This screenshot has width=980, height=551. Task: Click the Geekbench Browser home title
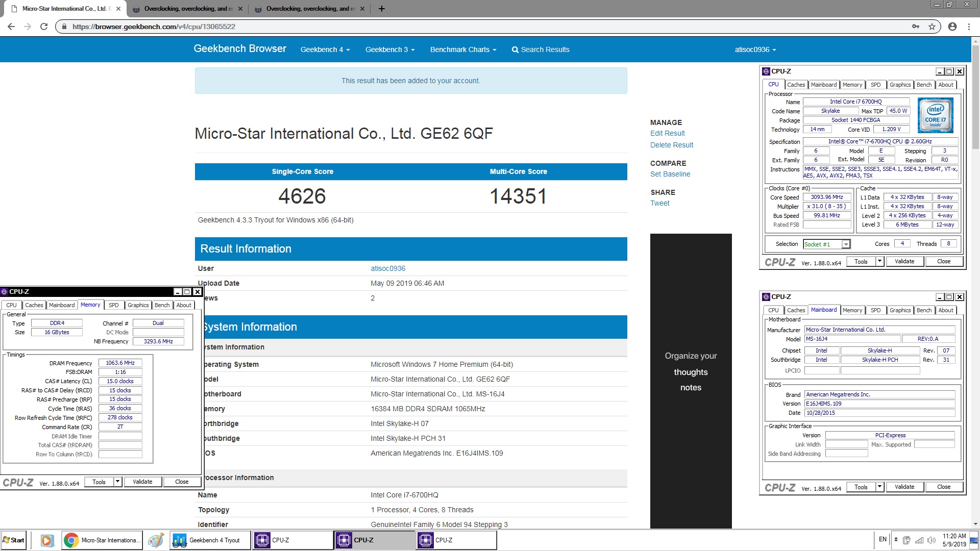(x=240, y=49)
